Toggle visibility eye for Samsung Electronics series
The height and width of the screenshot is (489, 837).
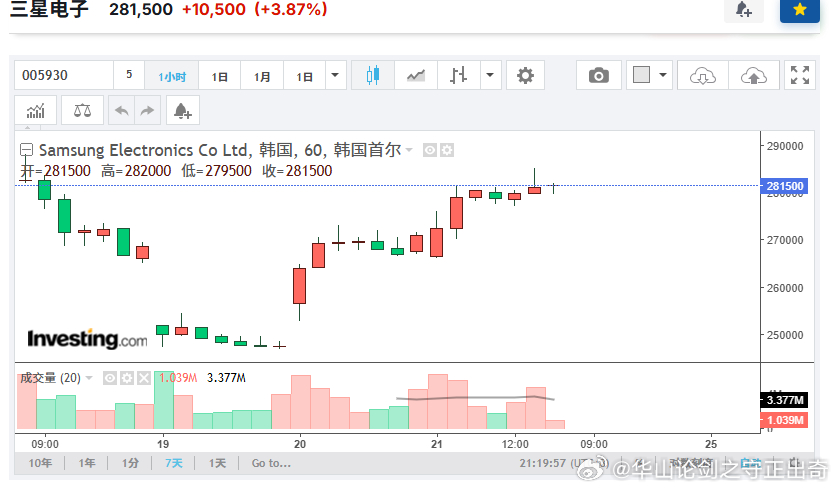tap(430, 151)
